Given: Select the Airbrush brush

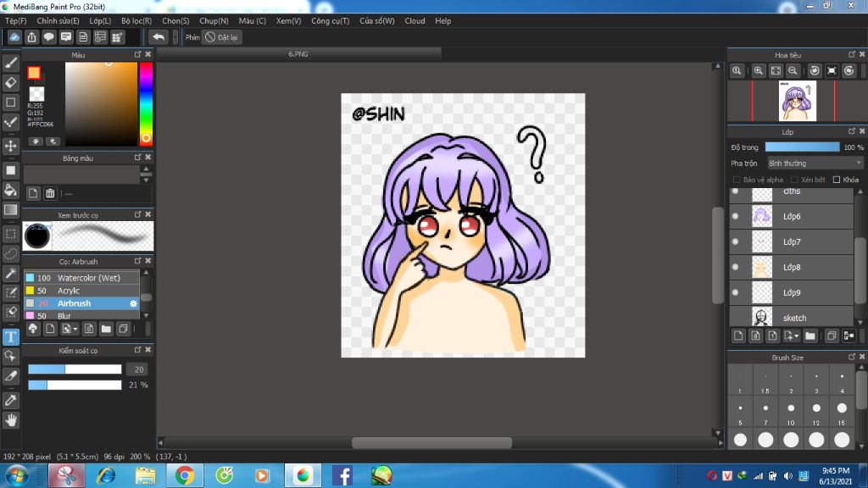Looking at the screenshot, I should pyautogui.click(x=81, y=303).
